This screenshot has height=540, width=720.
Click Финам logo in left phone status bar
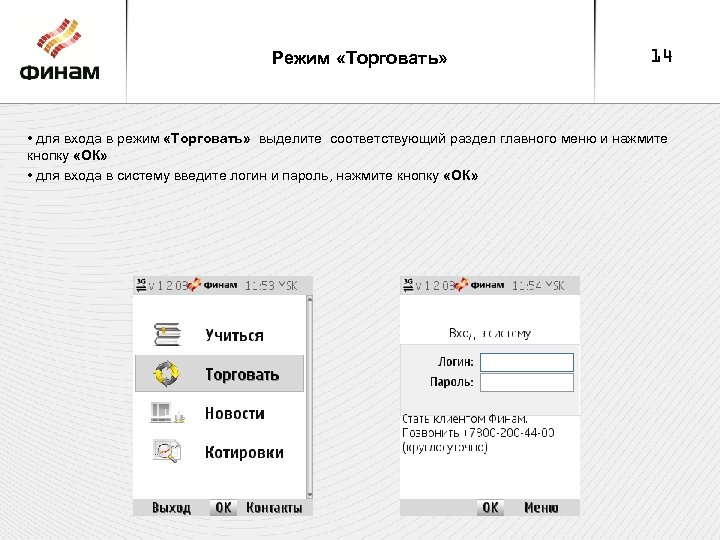point(212,285)
